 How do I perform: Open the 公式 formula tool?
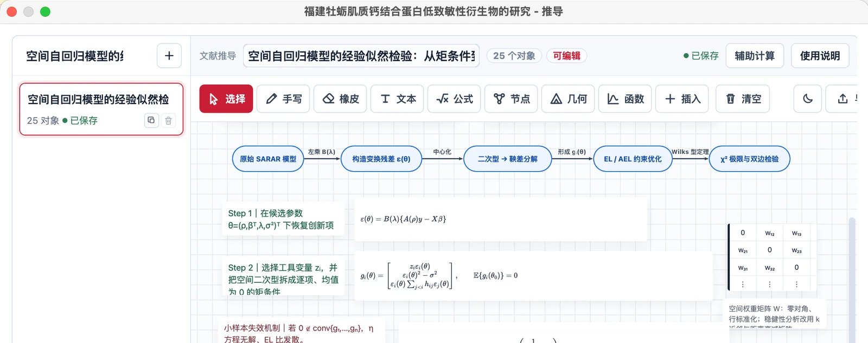point(454,99)
